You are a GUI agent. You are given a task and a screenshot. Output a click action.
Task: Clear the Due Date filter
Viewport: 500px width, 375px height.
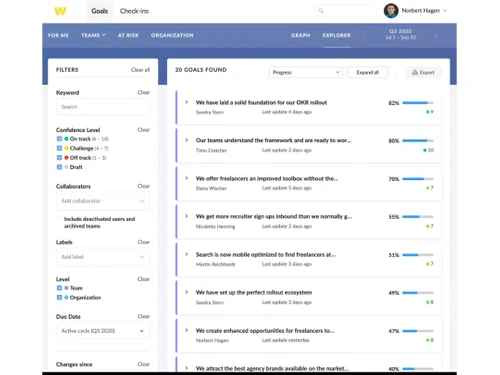[x=144, y=316]
